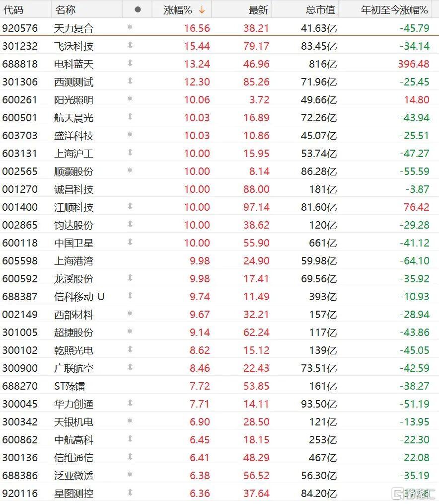The image size is (439, 504).
Task: Open stock 铖昌科技
Action: [x=73, y=189]
